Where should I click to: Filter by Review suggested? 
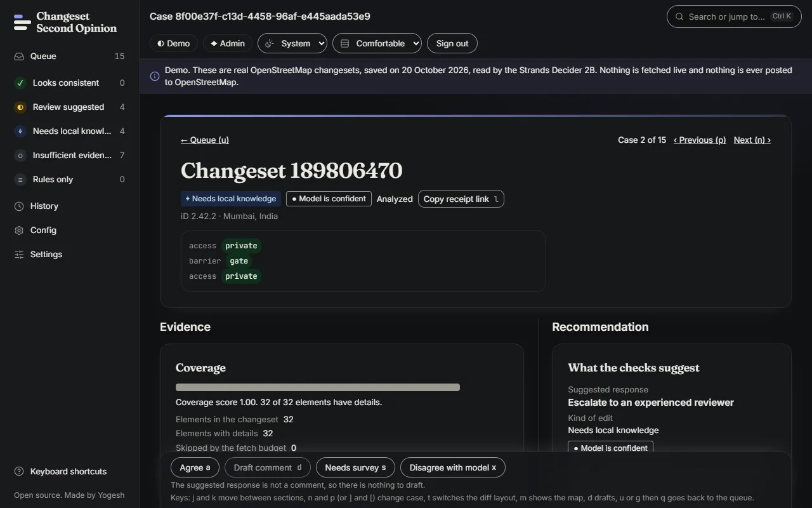pos(69,107)
